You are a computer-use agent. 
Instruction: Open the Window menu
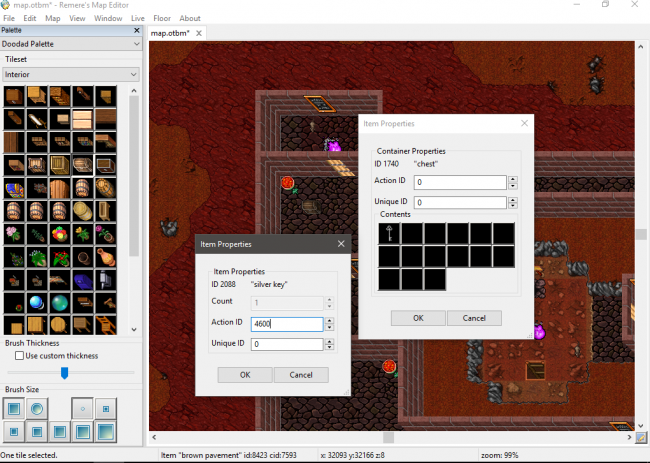pyautogui.click(x=108, y=18)
